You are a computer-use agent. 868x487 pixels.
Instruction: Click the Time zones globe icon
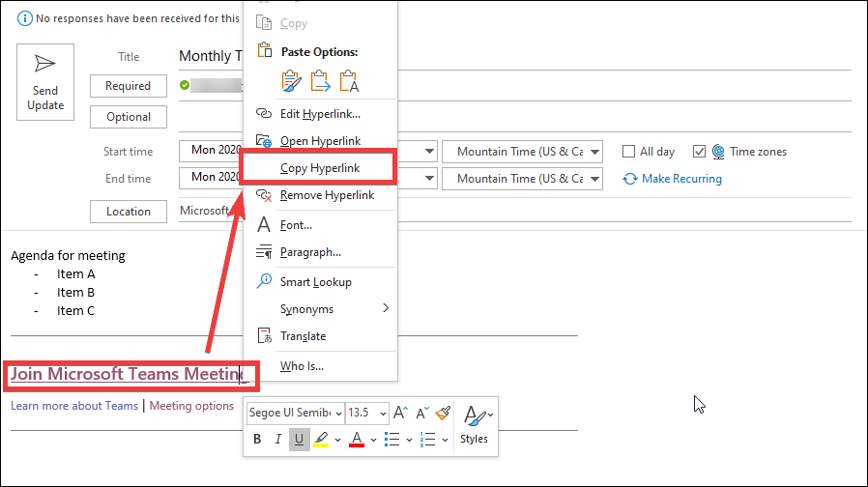pyautogui.click(x=718, y=152)
